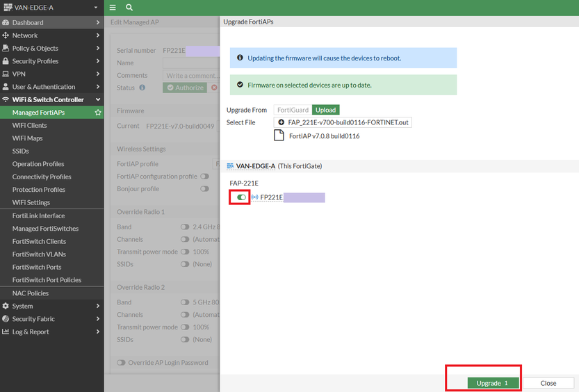Image resolution: width=579 pixels, height=392 pixels.
Task: Click the Network arrows icon
Action: tap(6, 35)
